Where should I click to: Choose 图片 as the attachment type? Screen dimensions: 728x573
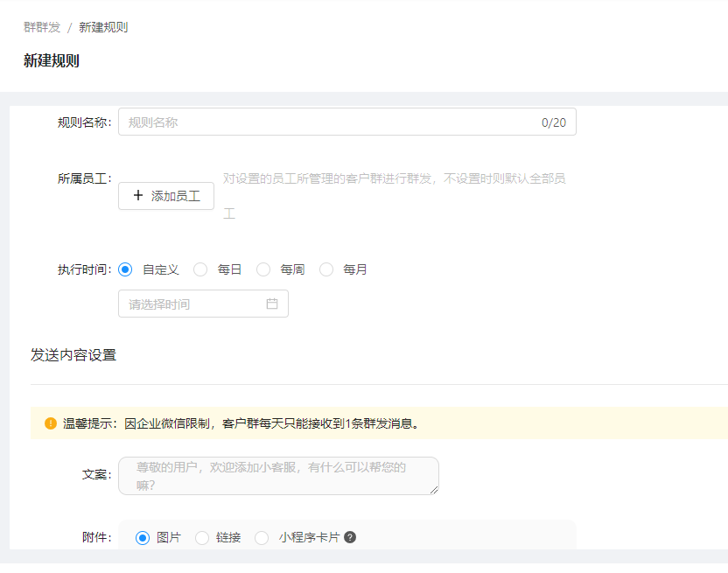pyautogui.click(x=143, y=536)
